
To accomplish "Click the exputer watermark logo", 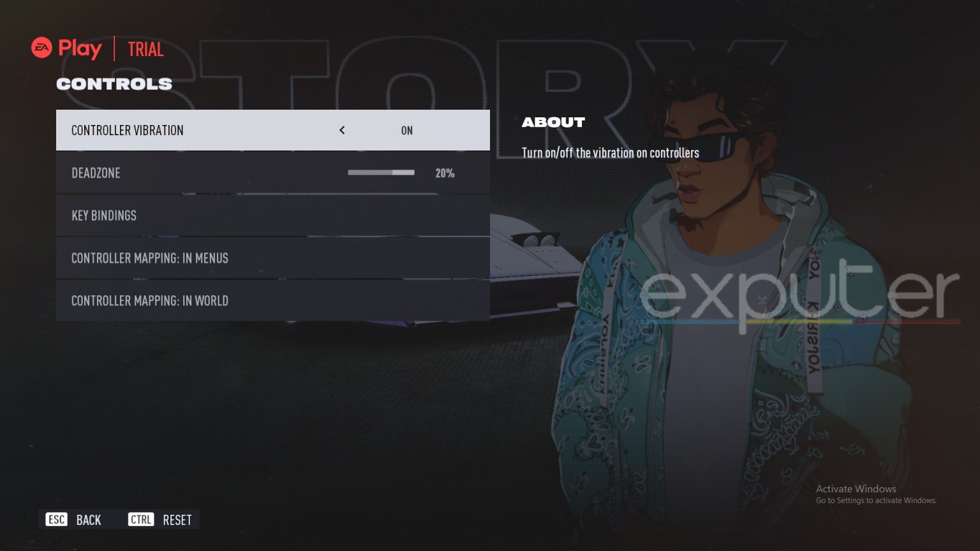I will pyautogui.click(x=800, y=295).
